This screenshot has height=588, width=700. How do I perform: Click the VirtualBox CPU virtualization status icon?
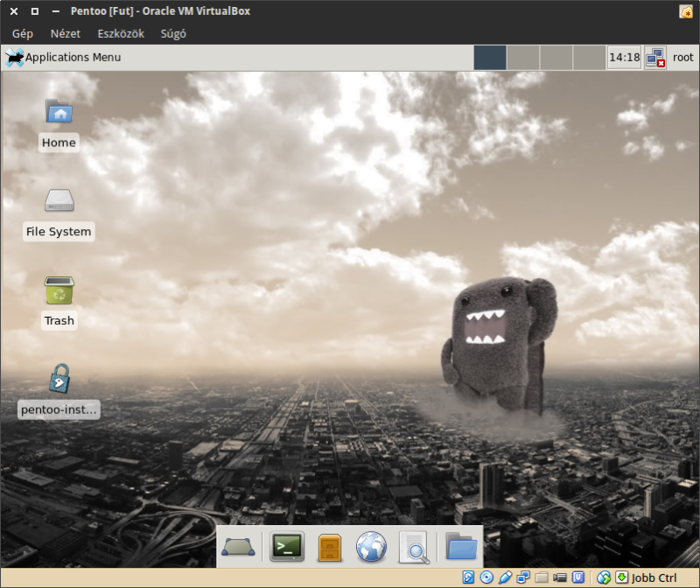578,577
